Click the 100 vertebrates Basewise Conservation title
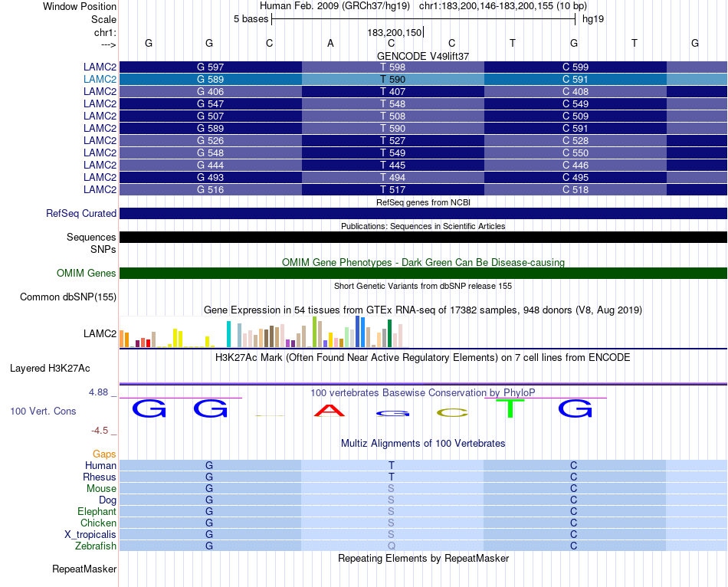Image resolution: width=728 pixels, height=587 pixels. pos(423,393)
